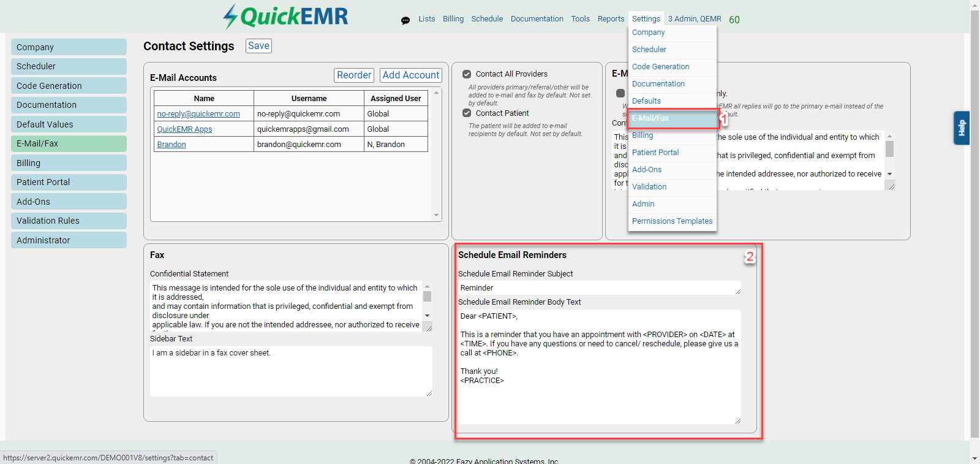
Task: Choose Patient Portal in Settings dropdown
Action: (x=673, y=153)
